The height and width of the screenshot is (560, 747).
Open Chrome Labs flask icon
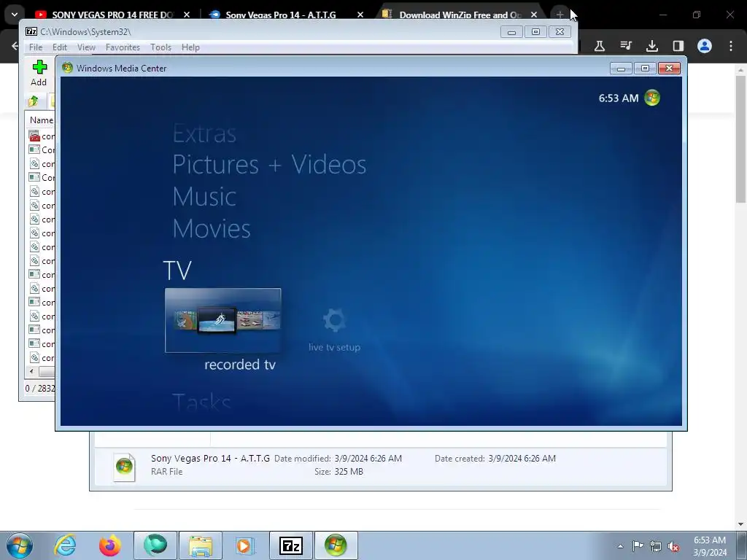[x=600, y=46]
